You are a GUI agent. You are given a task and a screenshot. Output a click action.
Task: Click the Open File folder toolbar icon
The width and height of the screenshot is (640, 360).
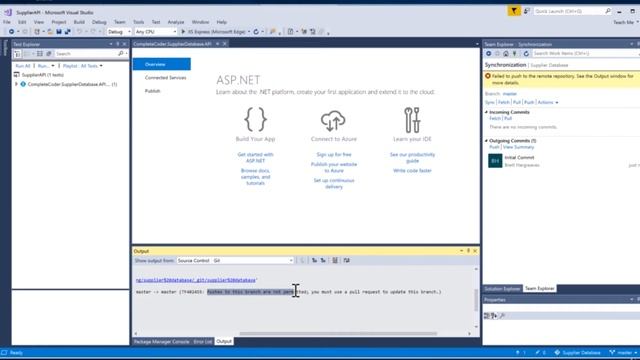click(x=50, y=31)
